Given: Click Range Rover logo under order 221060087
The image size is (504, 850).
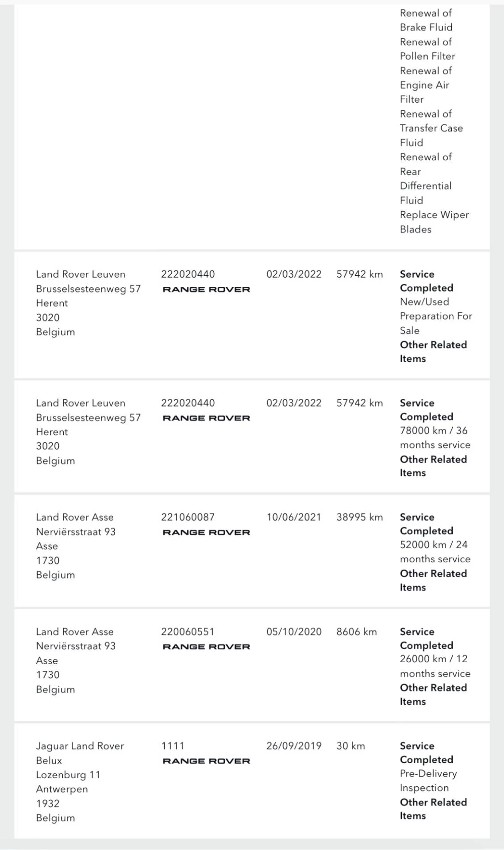Looking at the screenshot, I should (206, 532).
